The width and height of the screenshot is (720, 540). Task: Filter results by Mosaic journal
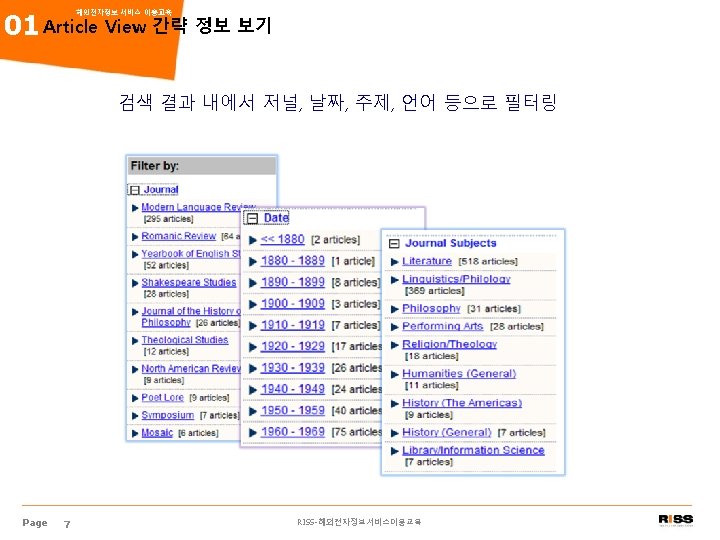click(x=157, y=433)
